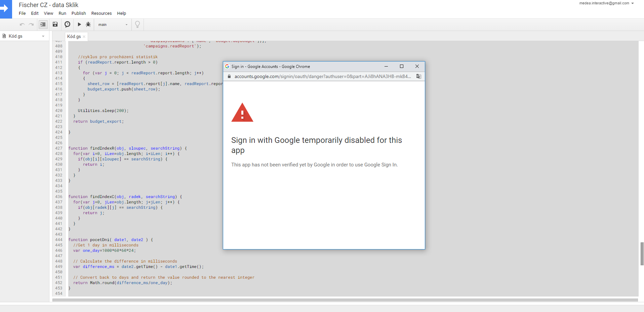
Task: Click the Kód.gs file icon in sidebar
Action: [x=4, y=36]
